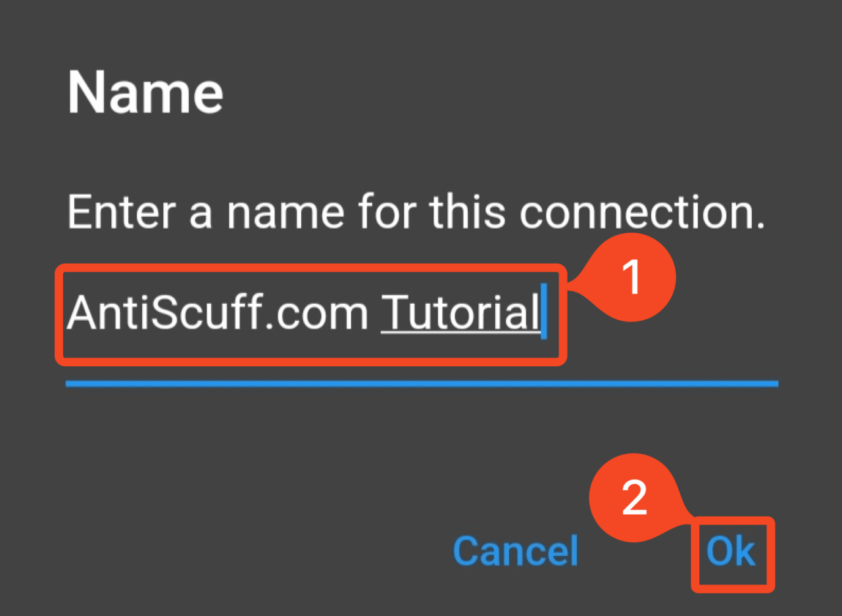Place cursor at end of Tutorial
Viewport: 842px width, 616px height.
(541, 313)
